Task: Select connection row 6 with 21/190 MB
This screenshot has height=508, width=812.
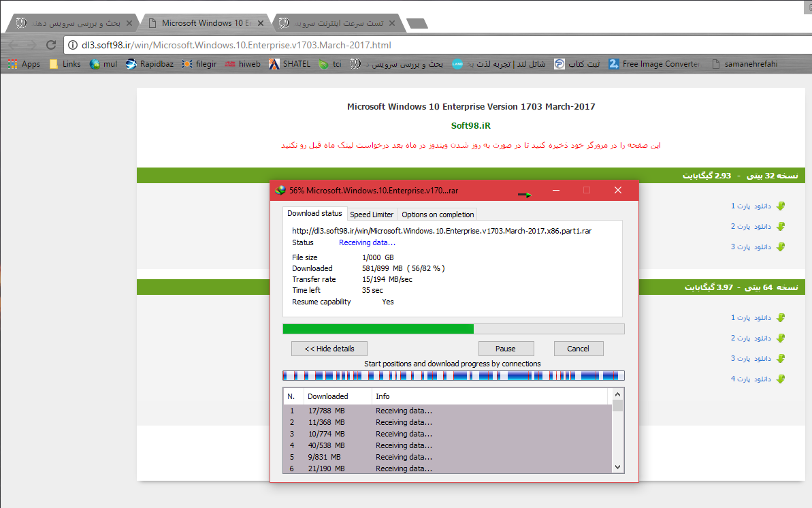Action: [x=447, y=469]
